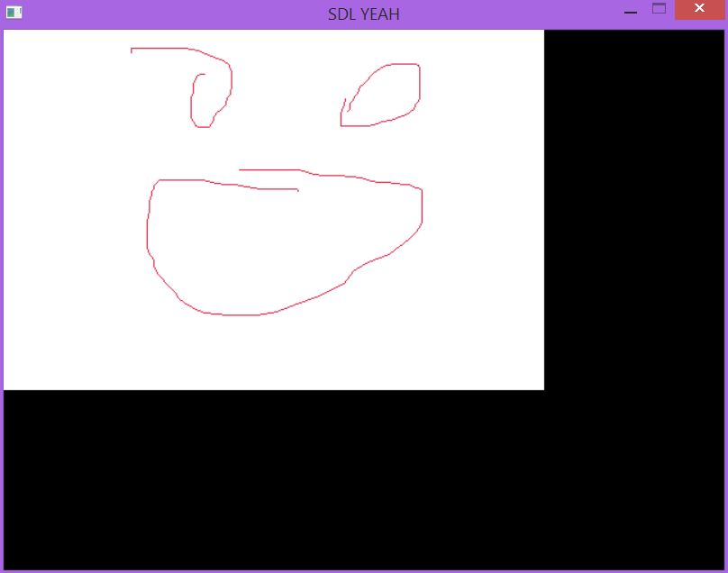Click the bottom-right corner of the white canvas
Screen dimensions: 728x573
(x=541, y=387)
